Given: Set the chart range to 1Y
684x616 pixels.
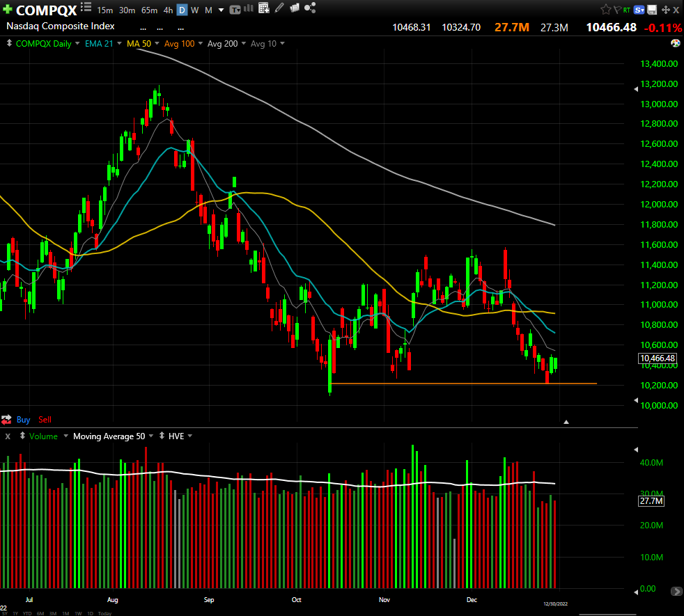Looking at the screenshot, I should point(16,613).
